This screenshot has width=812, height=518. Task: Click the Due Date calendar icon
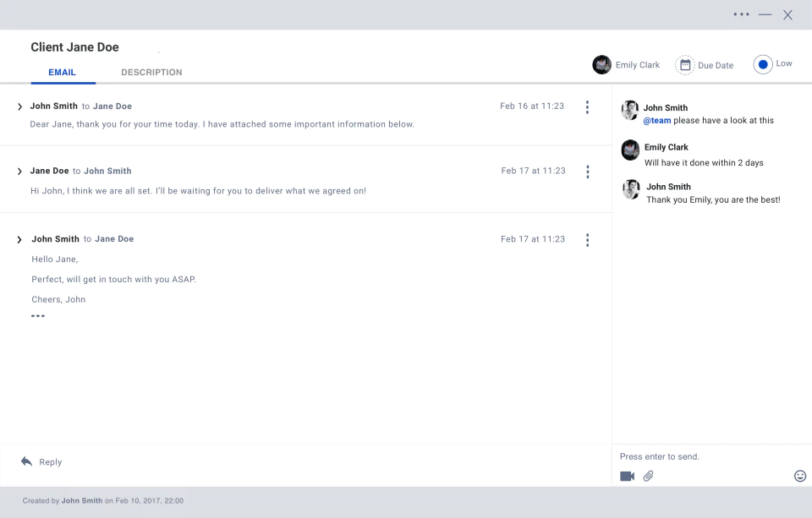pos(684,65)
